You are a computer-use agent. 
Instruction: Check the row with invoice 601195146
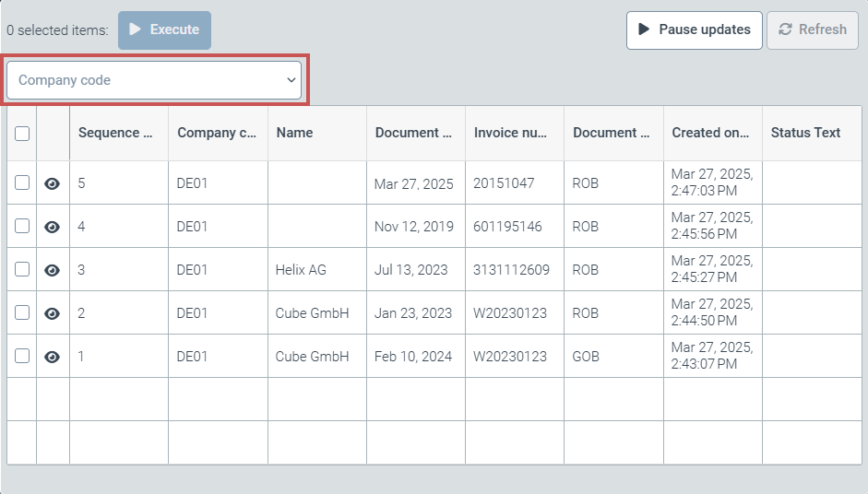(22, 227)
